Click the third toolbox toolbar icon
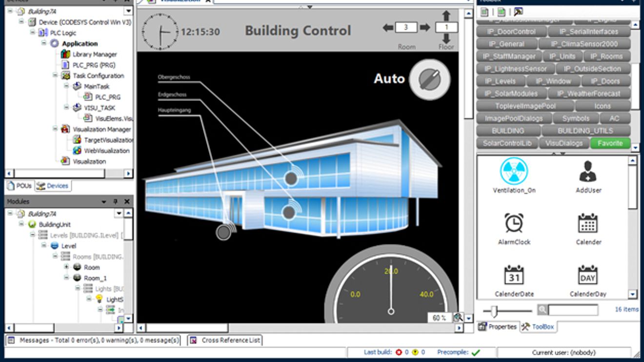The width and height of the screenshot is (644, 362). (x=518, y=12)
